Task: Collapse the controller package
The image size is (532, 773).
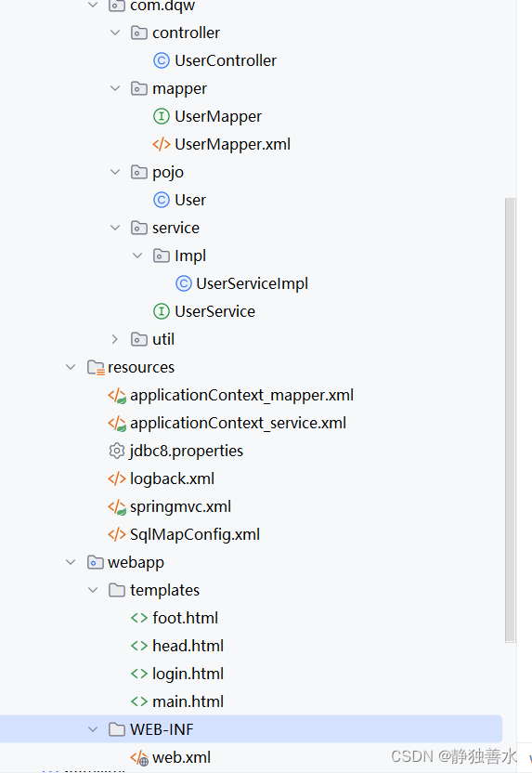Action: pyautogui.click(x=115, y=33)
